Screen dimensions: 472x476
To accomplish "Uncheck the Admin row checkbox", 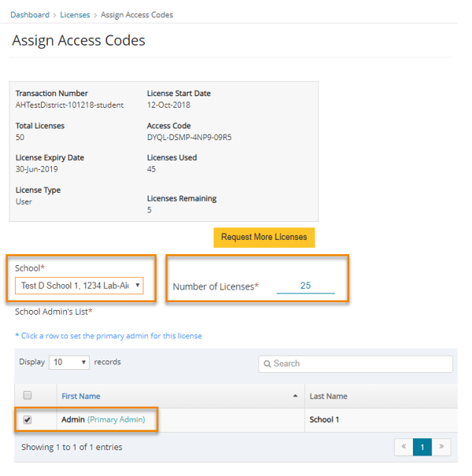I will [28, 420].
